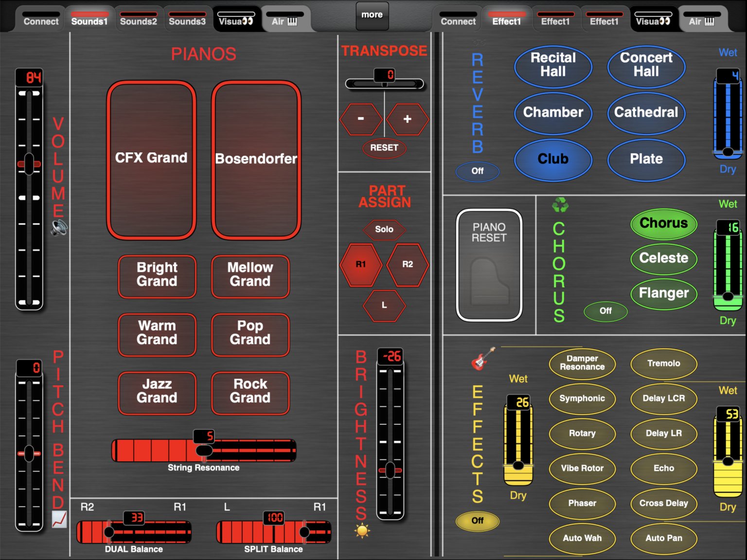Select the R1 part hexagon

click(x=361, y=264)
